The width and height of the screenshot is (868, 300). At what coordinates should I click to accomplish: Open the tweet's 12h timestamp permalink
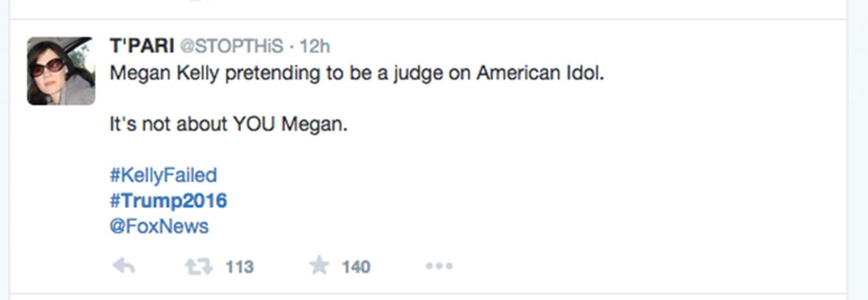click(315, 46)
